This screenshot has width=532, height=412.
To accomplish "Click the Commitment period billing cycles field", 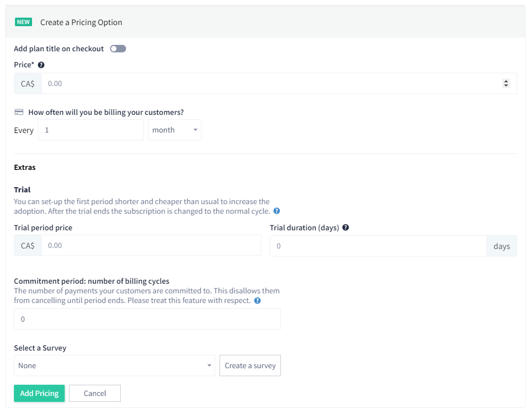I will point(147,319).
